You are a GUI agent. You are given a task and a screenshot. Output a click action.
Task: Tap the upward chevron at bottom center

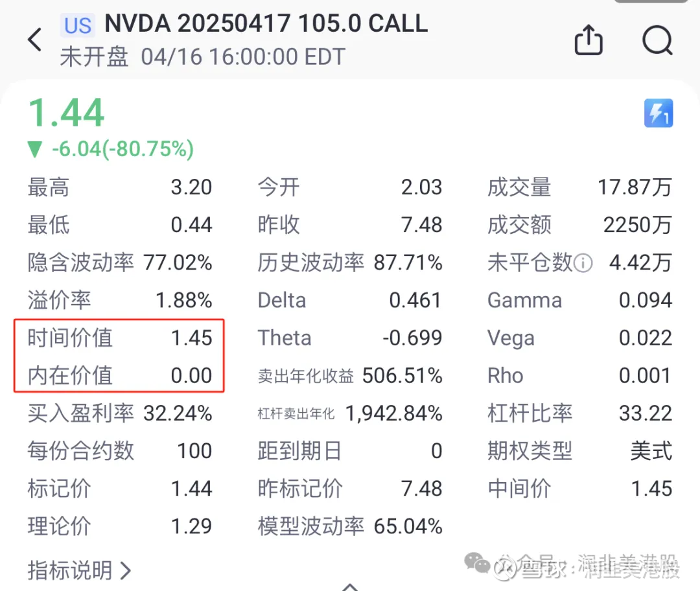350,586
